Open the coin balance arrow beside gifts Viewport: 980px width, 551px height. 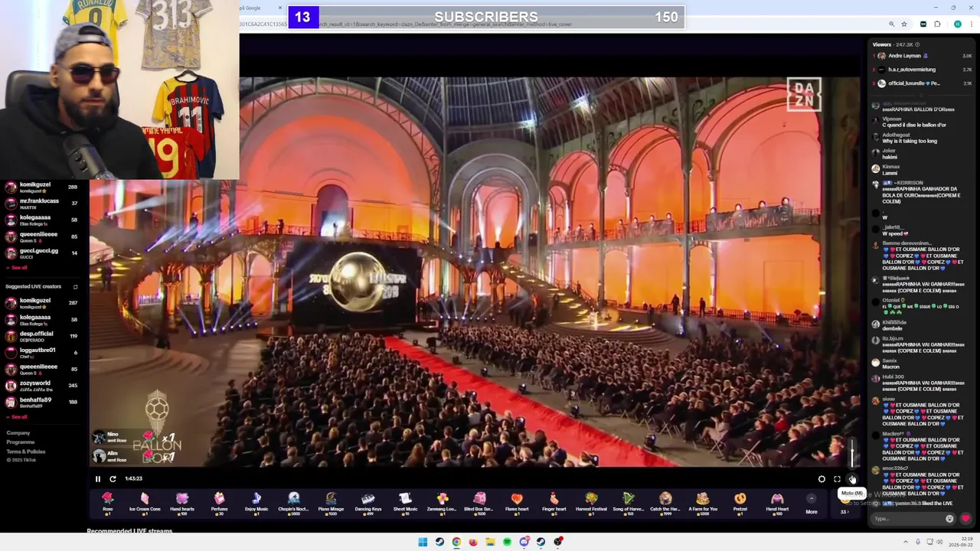(844, 512)
